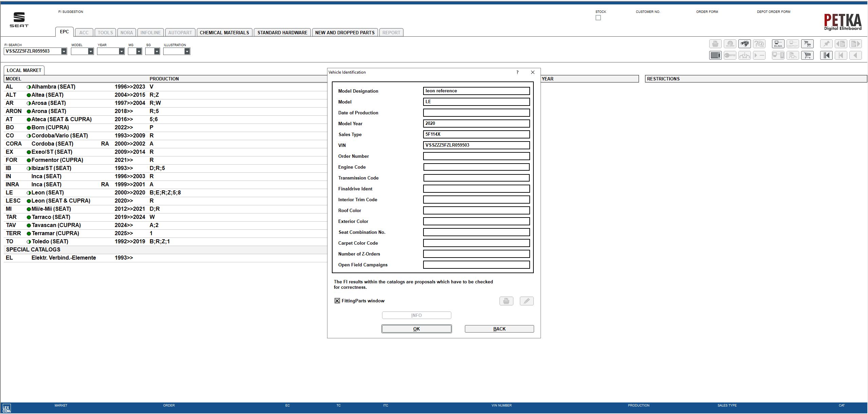Click the RESTRICTIONS column header
The width and height of the screenshot is (868, 414).
[756, 79]
